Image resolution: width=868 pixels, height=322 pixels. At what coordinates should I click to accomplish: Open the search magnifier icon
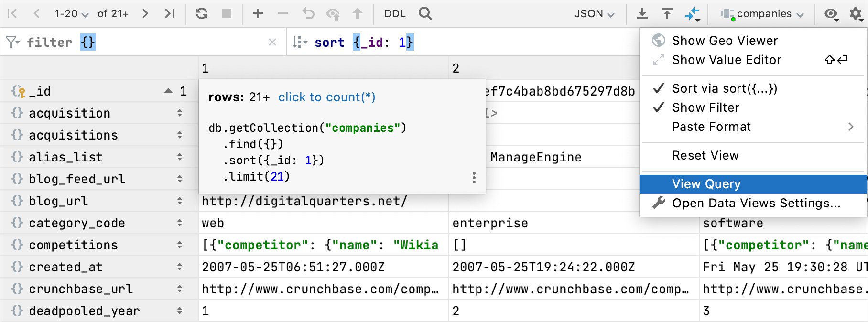(425, 13)
